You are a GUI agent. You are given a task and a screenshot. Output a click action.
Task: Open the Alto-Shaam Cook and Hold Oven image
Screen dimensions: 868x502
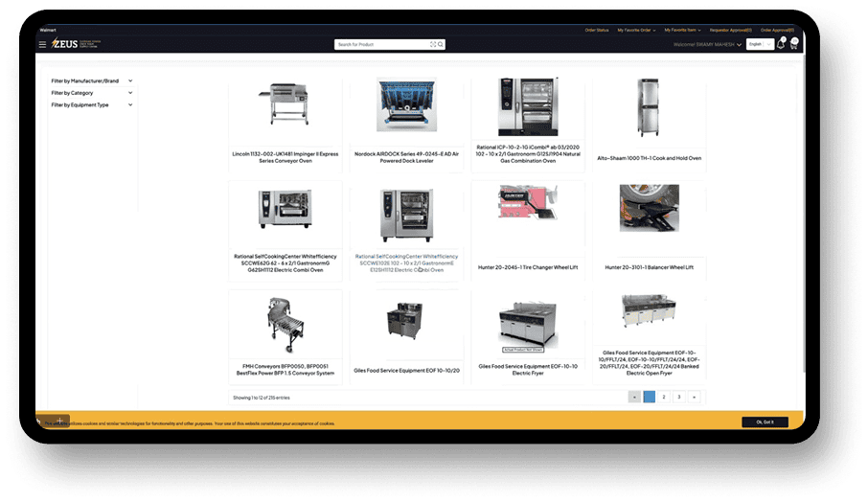pyautogui.click(x=649, y=107)
